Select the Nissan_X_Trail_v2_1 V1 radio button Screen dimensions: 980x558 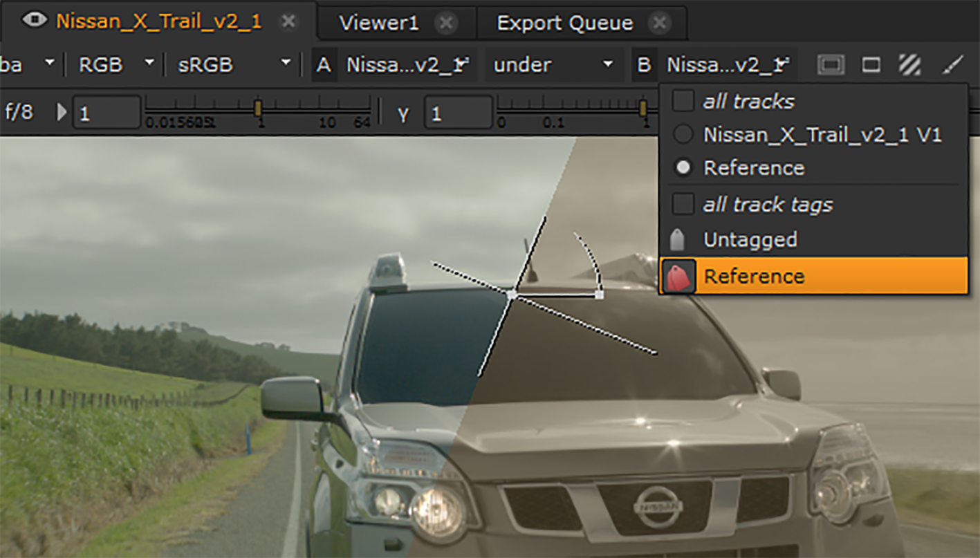coord(683,135)
